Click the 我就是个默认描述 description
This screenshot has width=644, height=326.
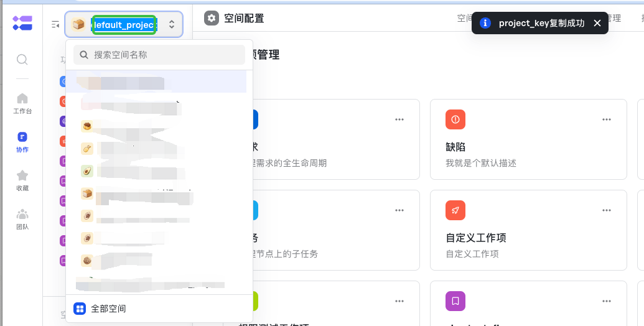pyautogui.click(x=480, y=164)
